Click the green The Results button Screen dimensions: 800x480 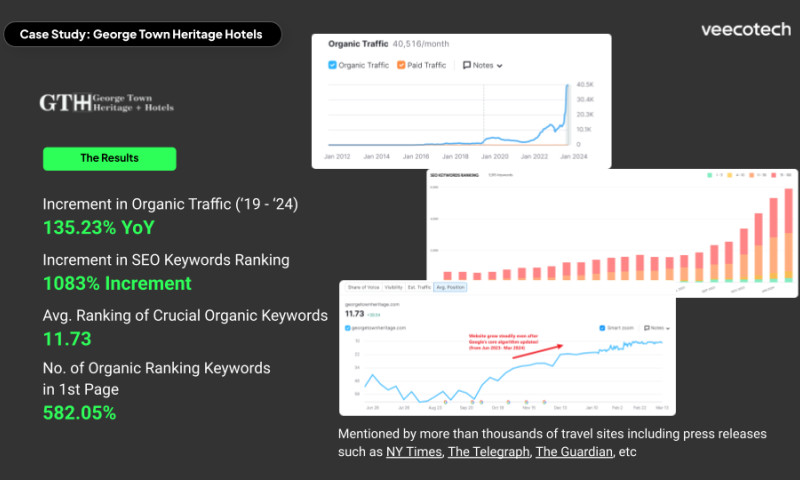point(109,158)
